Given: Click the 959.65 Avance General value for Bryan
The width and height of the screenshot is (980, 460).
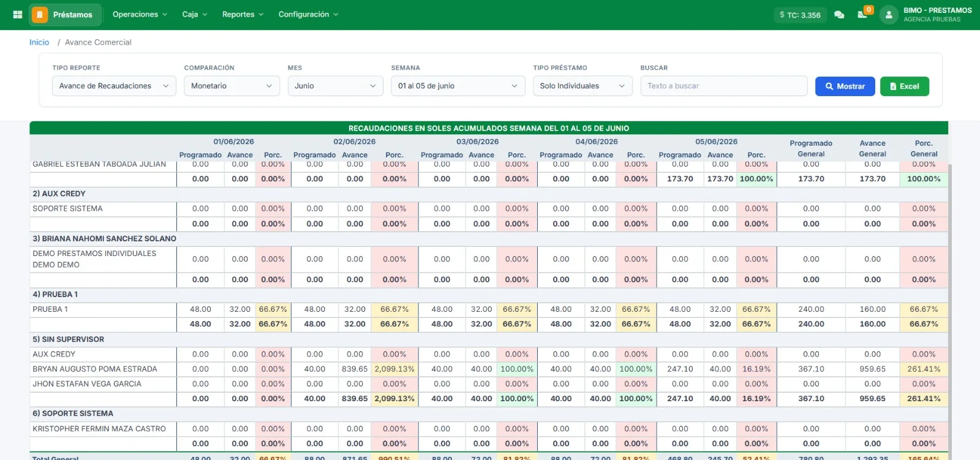Looking at the screenshot, I should pos(872,369).
